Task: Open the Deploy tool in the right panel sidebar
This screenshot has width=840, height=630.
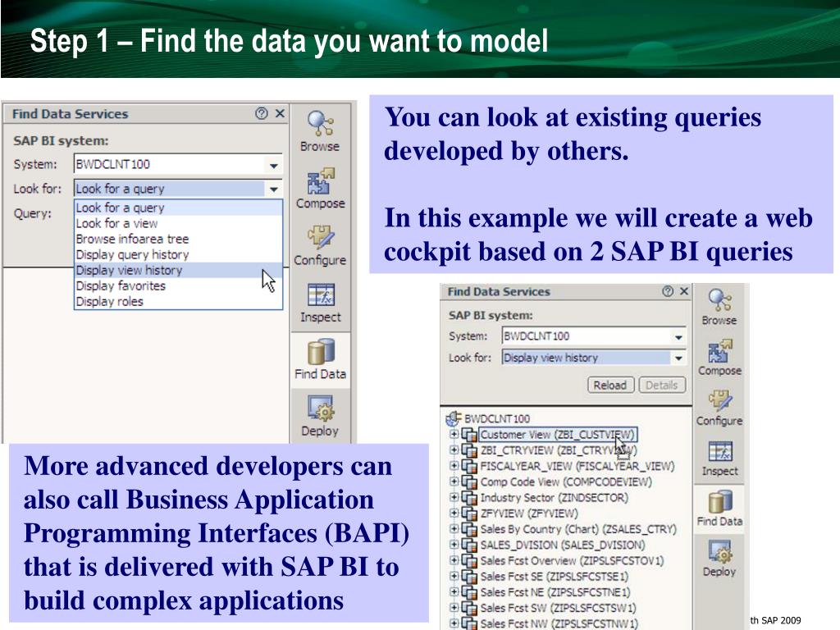Action: click(719, 559)
